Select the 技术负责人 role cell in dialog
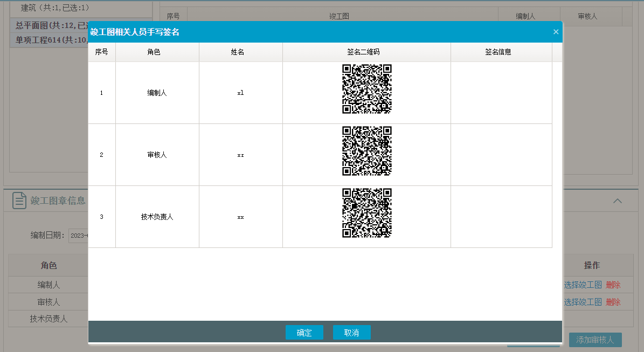The width and height of the screenshot is (644, 352). click(x=157, y=217)
